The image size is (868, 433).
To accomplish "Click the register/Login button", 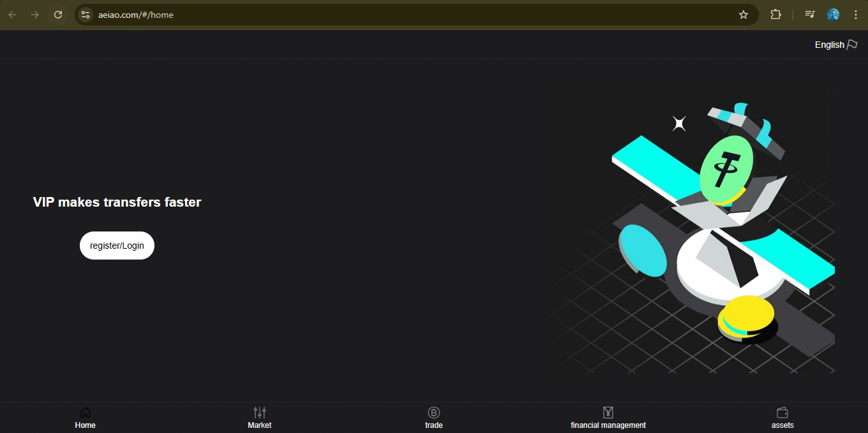I will [x=117, y=246].
